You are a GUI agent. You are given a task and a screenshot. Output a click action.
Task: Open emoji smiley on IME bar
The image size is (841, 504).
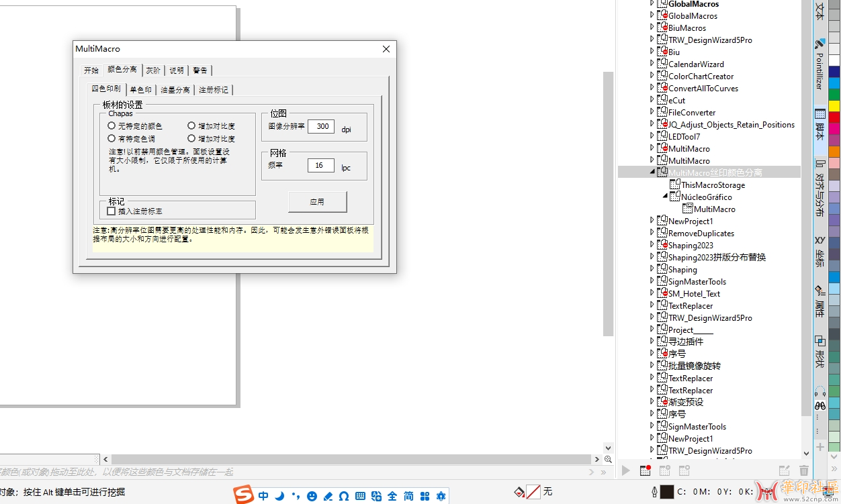point(312,496)
